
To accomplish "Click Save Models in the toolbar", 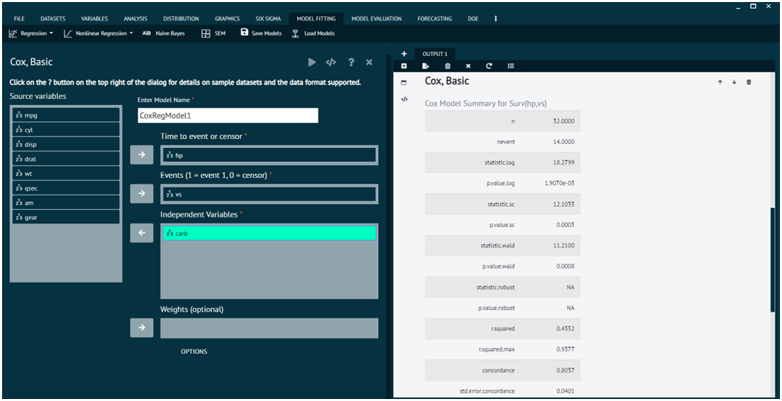I will pyautogui.click(x=261, y=33).
